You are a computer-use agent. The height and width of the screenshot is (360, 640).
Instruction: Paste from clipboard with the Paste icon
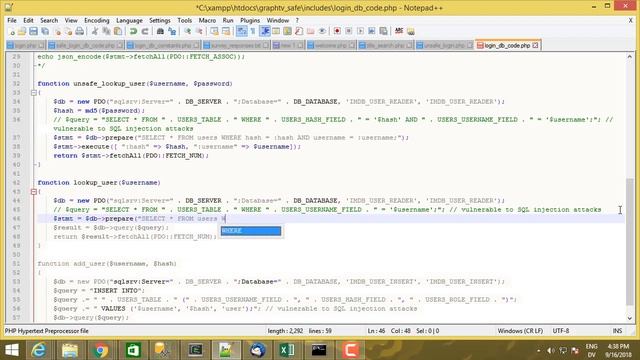pos(118,31)
